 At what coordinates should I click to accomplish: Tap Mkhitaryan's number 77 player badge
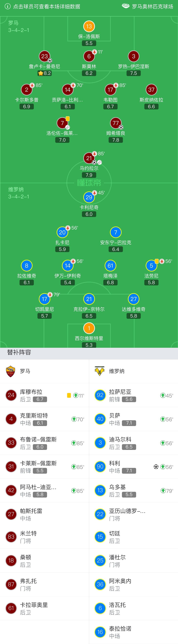click(116, 123)
